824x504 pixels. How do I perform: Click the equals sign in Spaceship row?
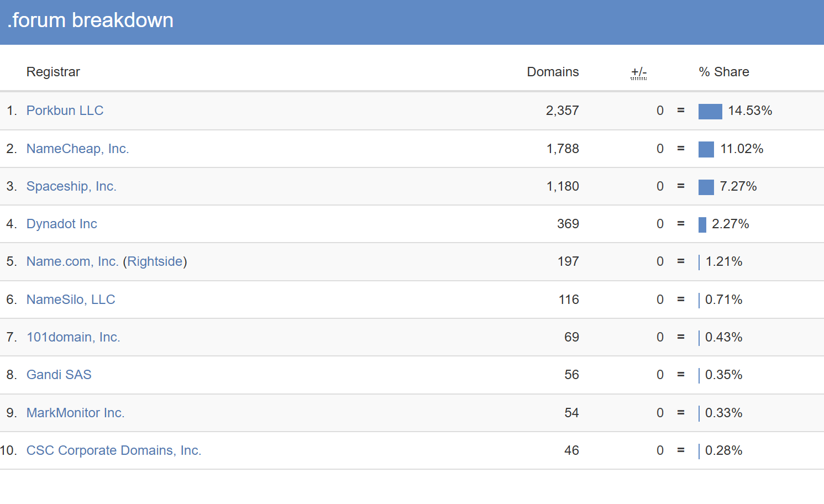681,186
